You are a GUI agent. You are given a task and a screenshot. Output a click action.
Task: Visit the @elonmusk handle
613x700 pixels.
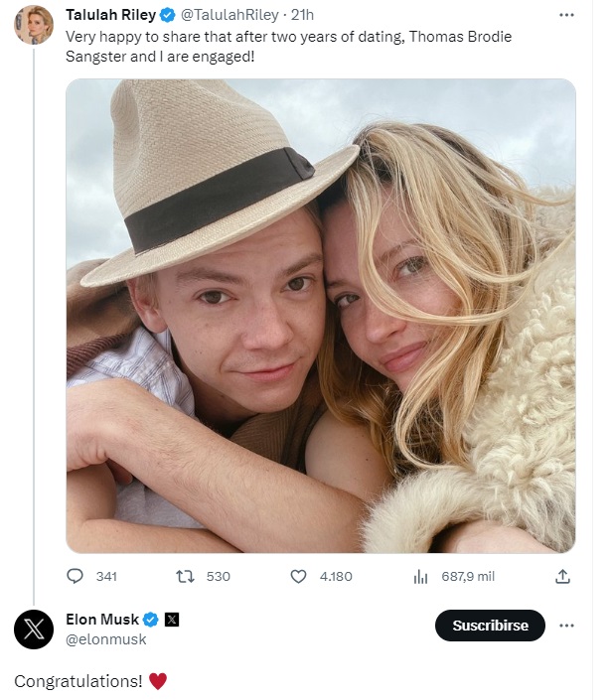(x=105, y=639)
